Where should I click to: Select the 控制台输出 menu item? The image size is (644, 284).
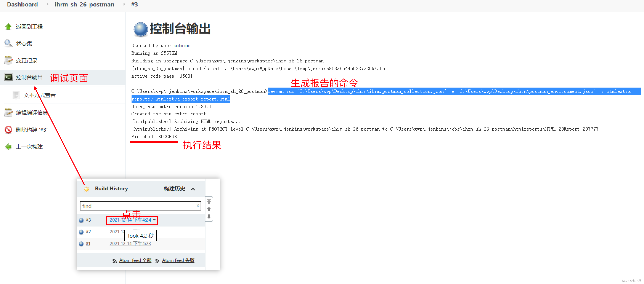point(29,77)
